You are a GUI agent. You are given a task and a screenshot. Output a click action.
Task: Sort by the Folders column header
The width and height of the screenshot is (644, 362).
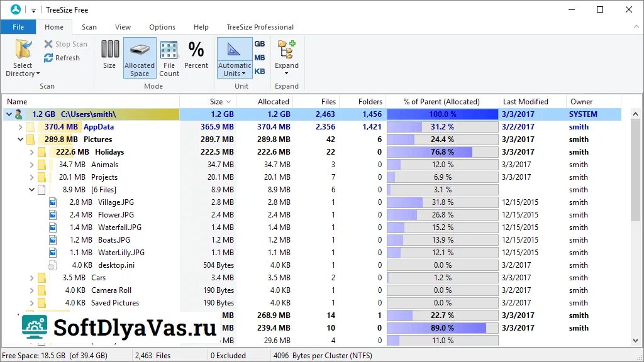click(363, 101)
